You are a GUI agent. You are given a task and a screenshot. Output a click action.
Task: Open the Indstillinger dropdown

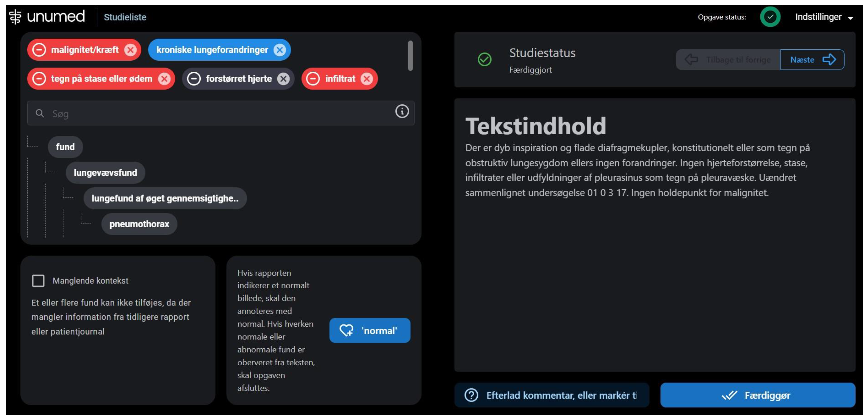[x=824, y=17]
